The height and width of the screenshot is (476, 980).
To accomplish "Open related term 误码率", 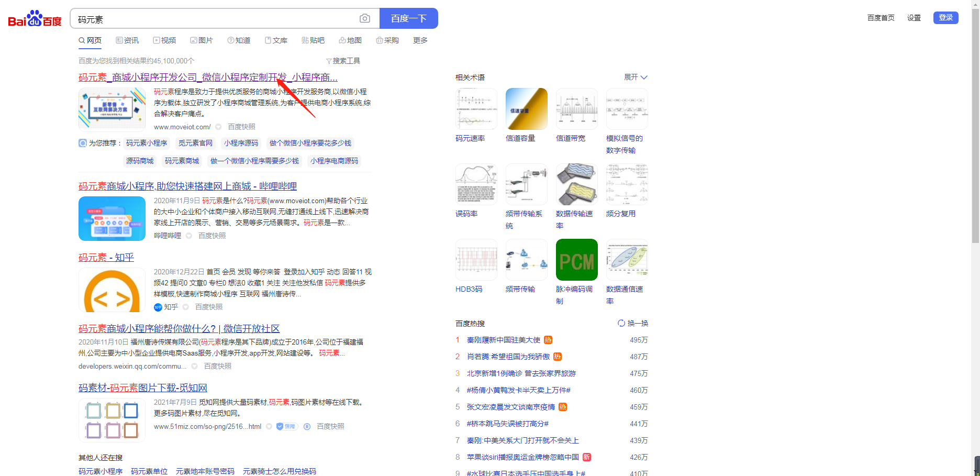I will (x=466, y=214).
